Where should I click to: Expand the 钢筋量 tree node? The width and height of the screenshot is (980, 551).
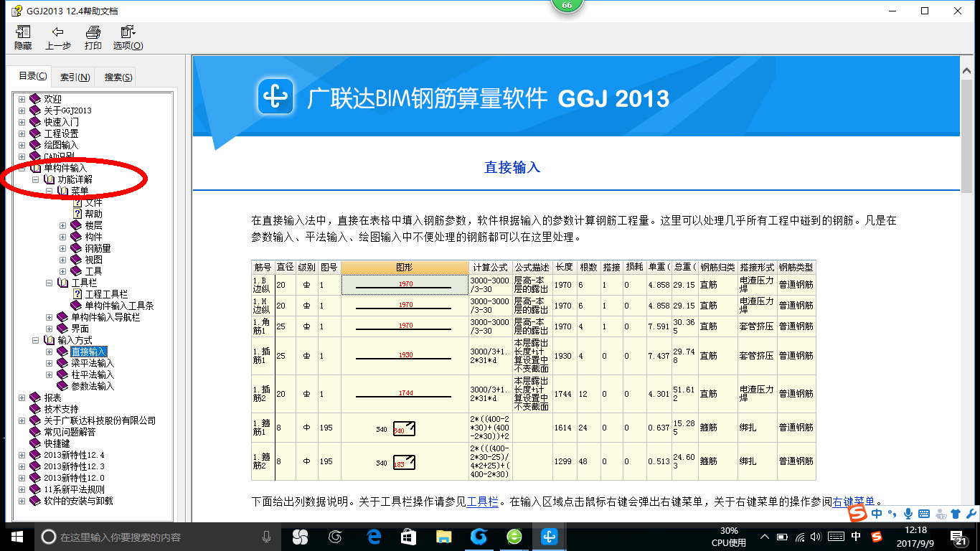click(x=62, y=248)
